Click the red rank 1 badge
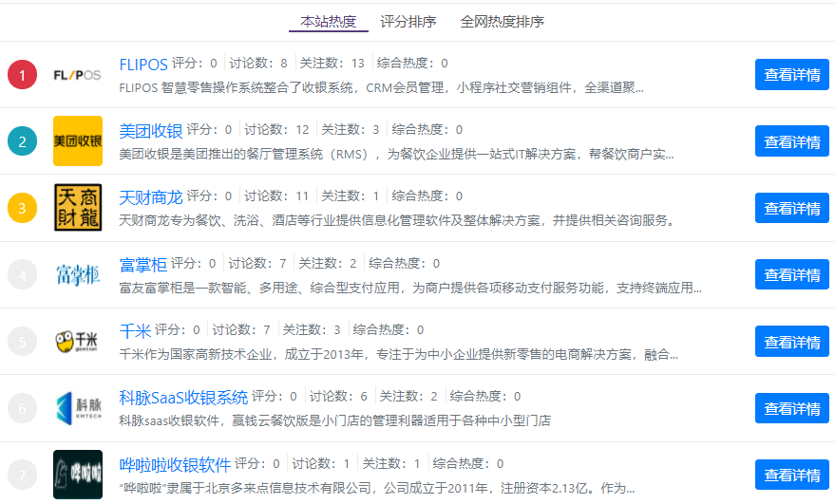 (23, 75)
